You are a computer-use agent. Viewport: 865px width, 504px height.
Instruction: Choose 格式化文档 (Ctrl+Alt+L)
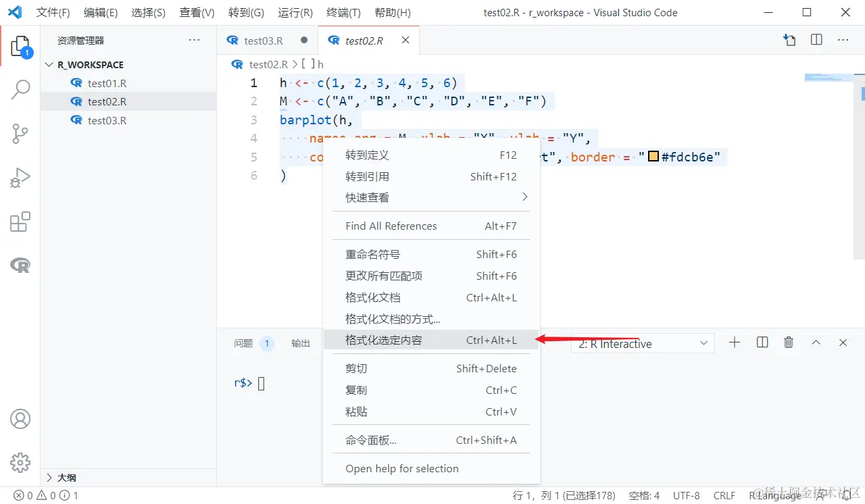[431, 297]
